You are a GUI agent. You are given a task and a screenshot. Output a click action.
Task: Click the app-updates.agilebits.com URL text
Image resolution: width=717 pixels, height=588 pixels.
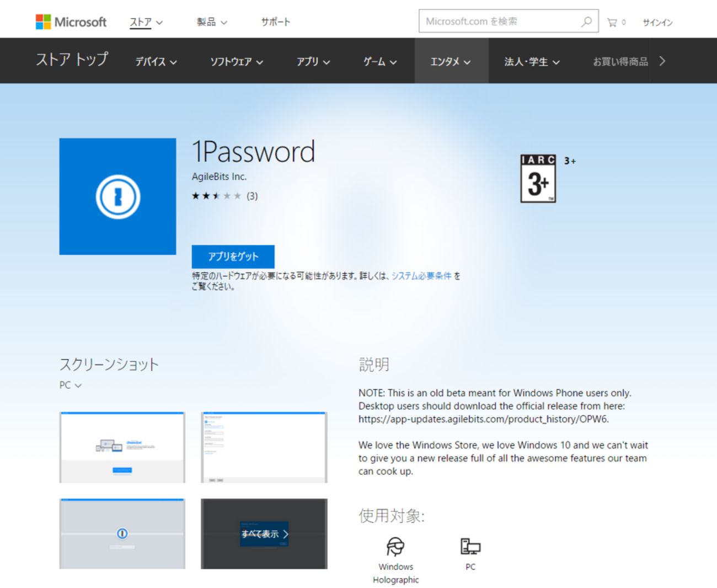click(483, 419)
